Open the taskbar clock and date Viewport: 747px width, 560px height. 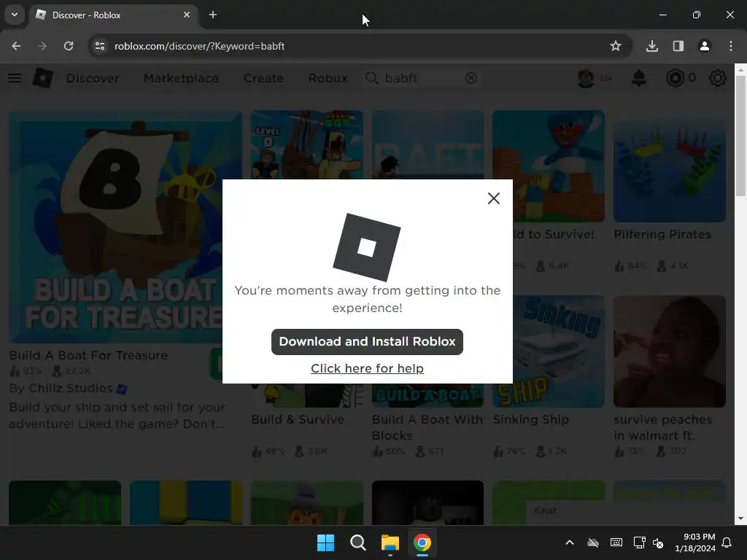[695, 542]
